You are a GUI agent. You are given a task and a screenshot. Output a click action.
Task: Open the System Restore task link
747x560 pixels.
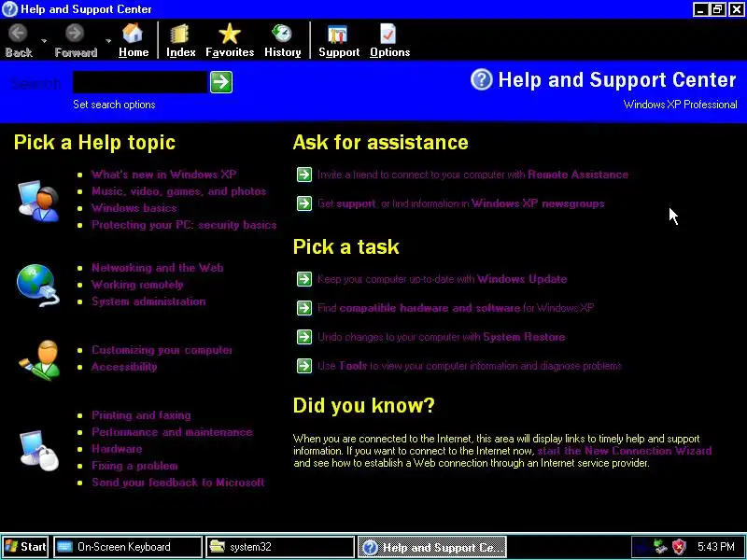point(524,337)
